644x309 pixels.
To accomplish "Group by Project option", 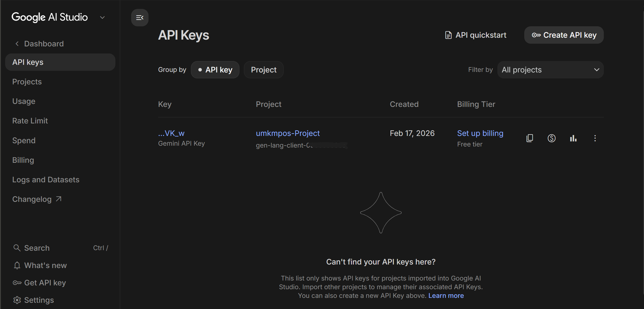I will point(264,70).
